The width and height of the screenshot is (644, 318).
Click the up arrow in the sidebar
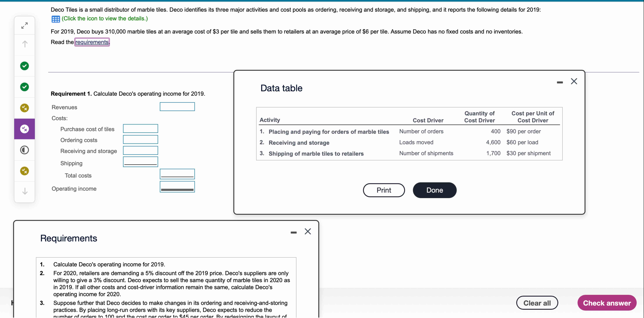(x=25, y=44)
